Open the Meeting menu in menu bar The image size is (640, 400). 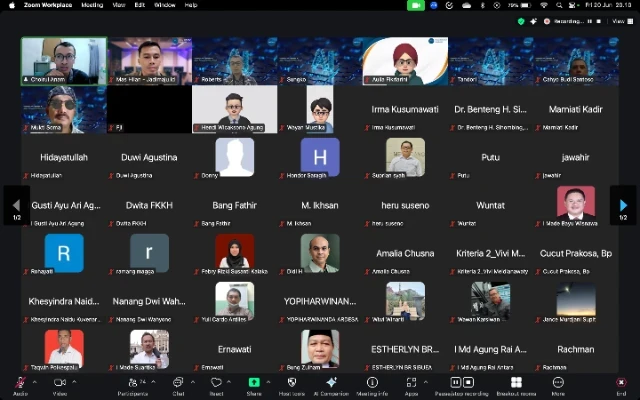92,5
